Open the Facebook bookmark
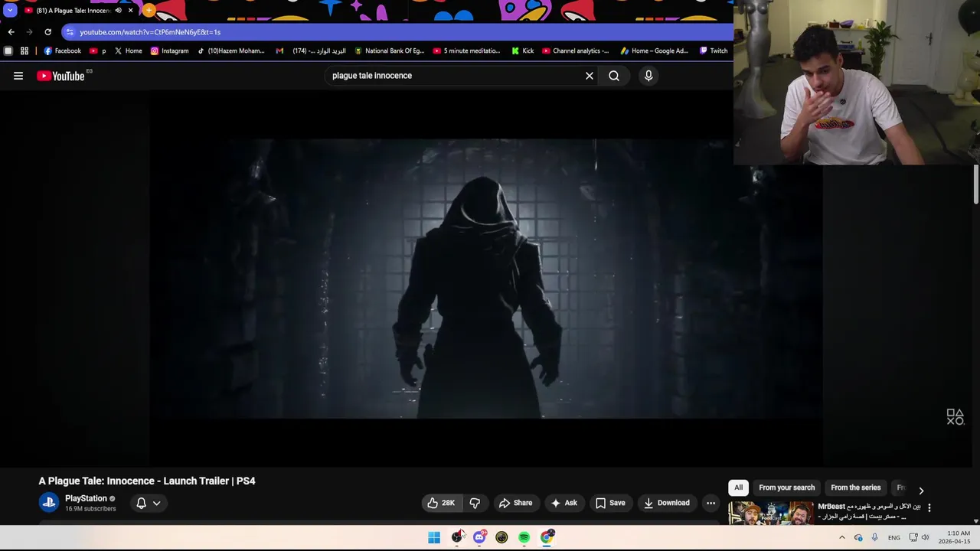The height and width of the screenshot is (551, 980). [62, 51]
